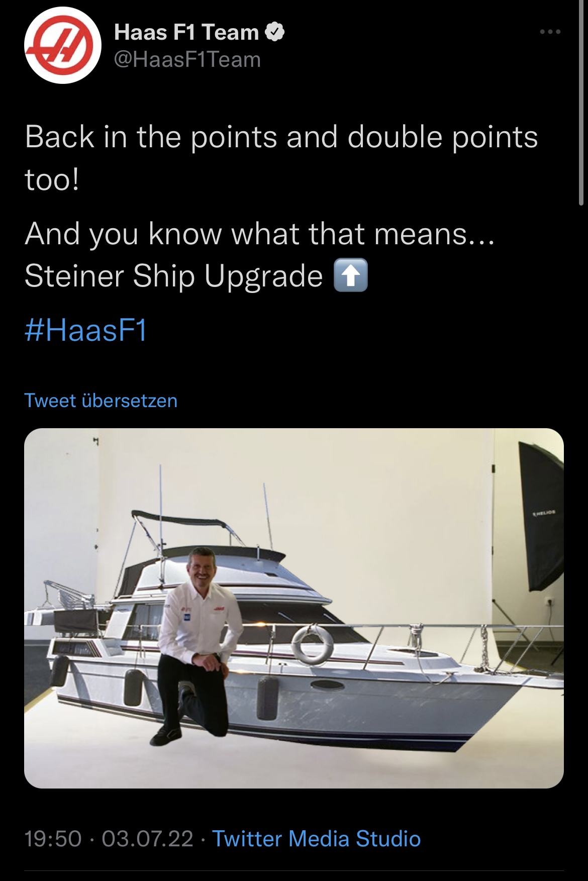The width and height of the screenshot is (588, 881).
Task: Click the 03.07.22 tweet date
Action: tap(147, 838)
